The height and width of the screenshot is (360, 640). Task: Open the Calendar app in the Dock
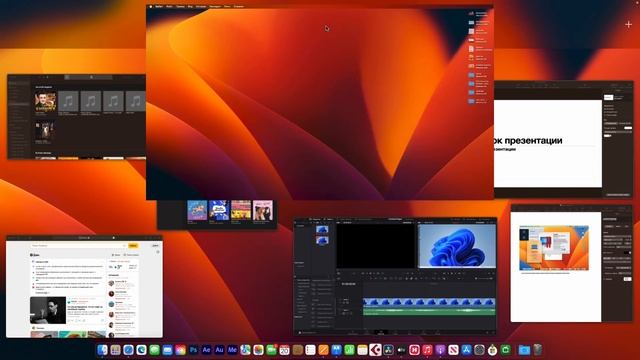[x=284, y=350]
